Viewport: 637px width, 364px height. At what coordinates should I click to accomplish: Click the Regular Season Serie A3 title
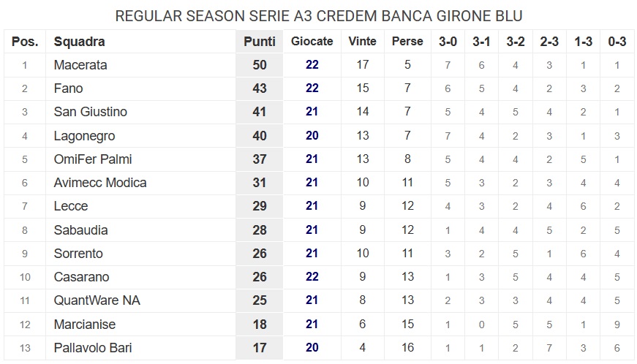pyautogui.click(x=319, y=16)
